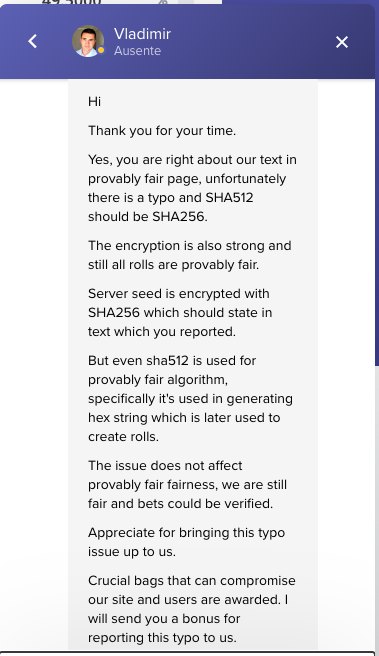The height and width of the screenshot is (656, 379).
Task: Open Vladimir's profile photo
Action: point(88,41)
